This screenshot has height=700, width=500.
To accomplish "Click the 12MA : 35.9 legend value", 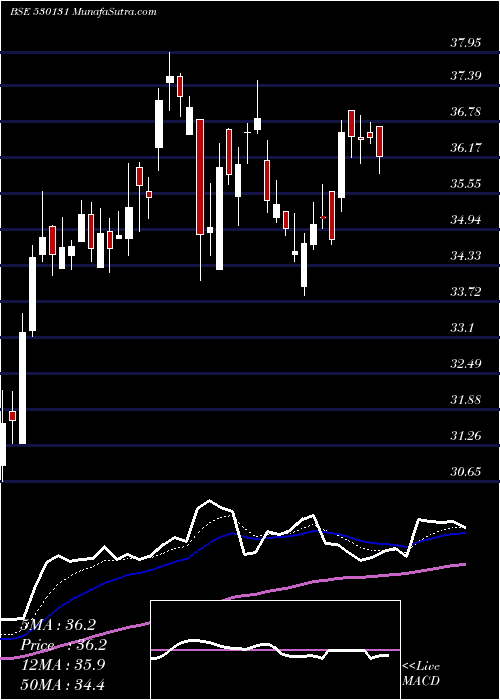I will coord(62,665).
